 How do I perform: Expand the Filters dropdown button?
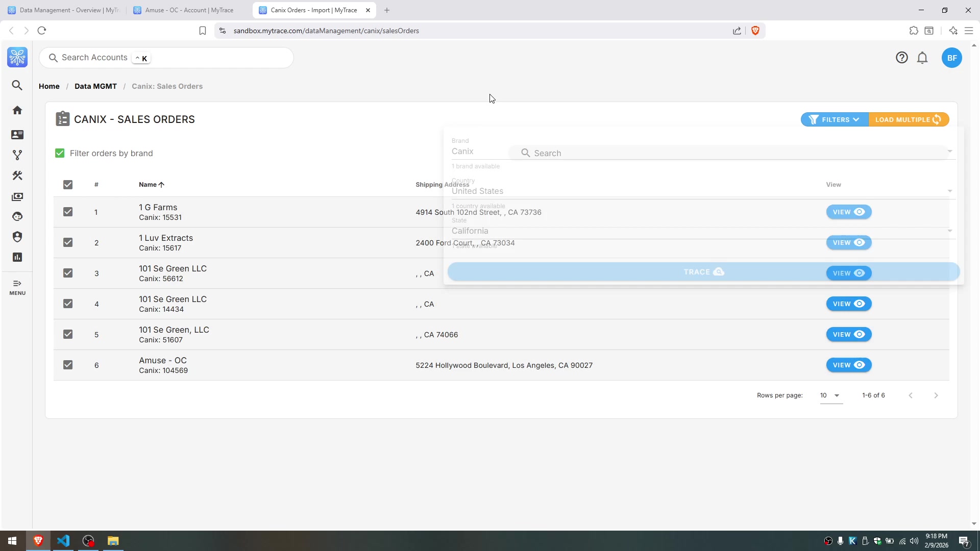[834, 119]
